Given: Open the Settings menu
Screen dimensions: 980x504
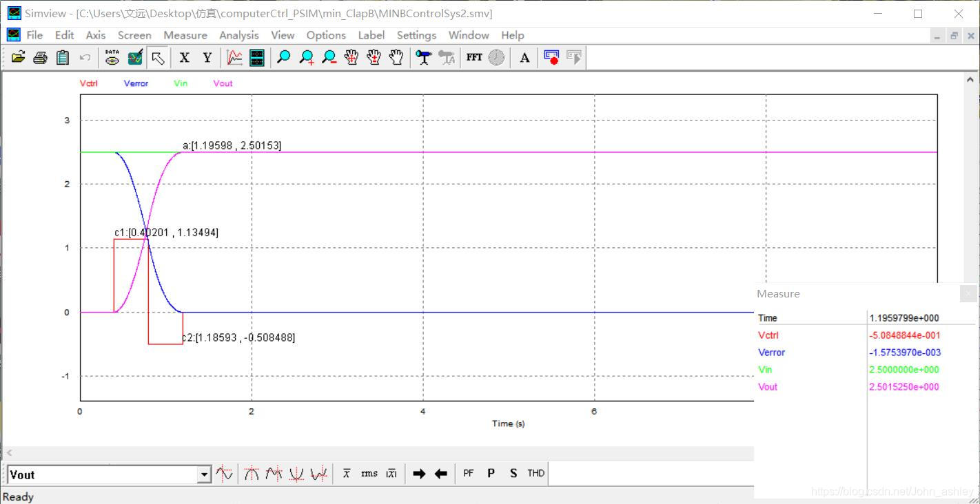Looking at the screenshot, I should tap(416, 35).
